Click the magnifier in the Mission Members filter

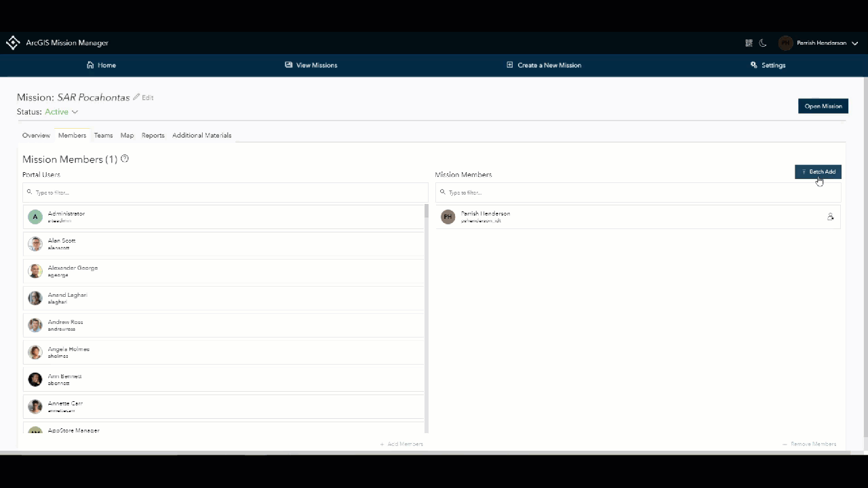tap(442, 192)
